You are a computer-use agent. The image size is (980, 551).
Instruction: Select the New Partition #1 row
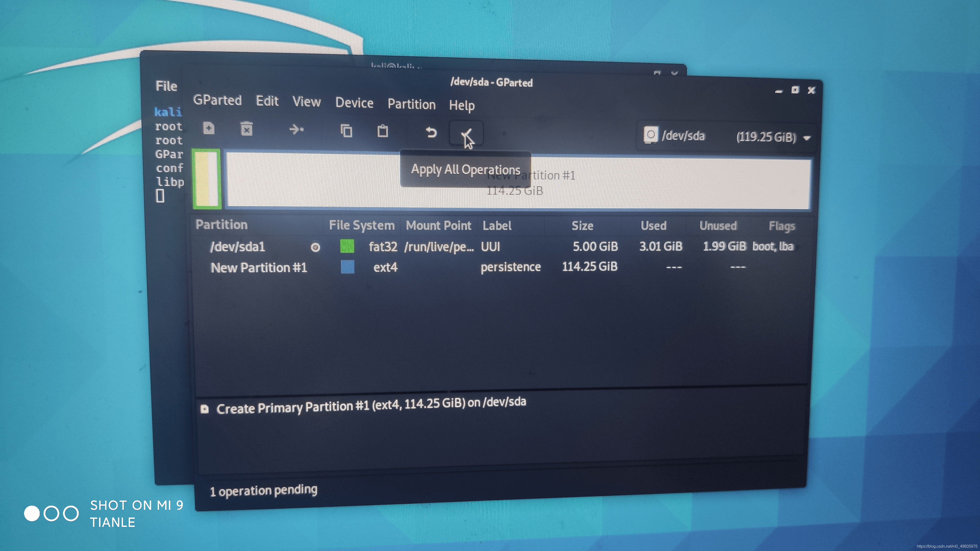[259, 268]
